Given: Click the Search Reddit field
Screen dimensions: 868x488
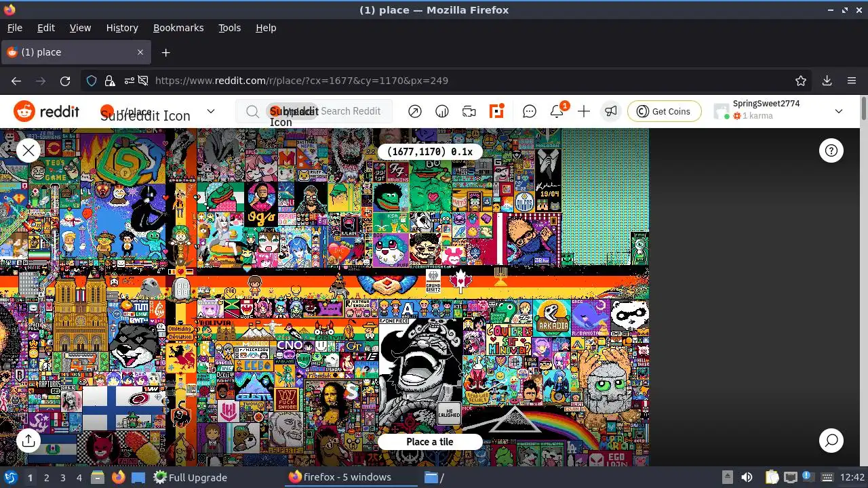Looking at the screenshot, I should click(x=314, y=111).
